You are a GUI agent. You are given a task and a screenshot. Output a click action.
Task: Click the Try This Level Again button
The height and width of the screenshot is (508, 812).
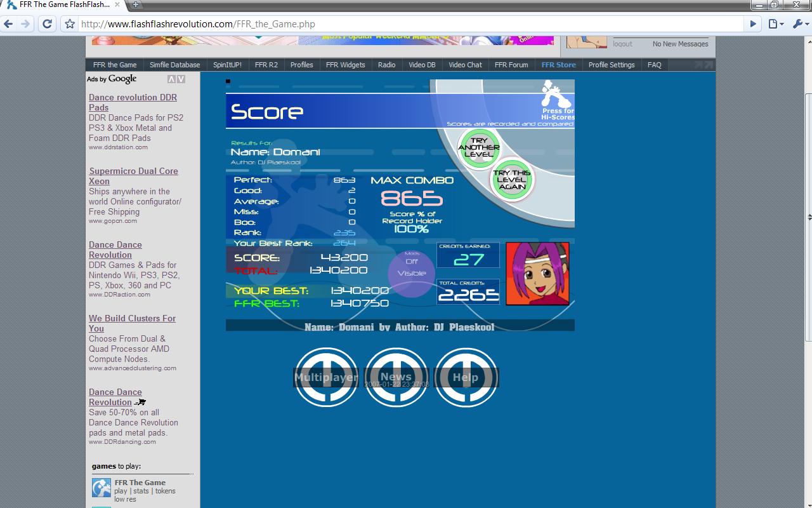pos(512,180)
